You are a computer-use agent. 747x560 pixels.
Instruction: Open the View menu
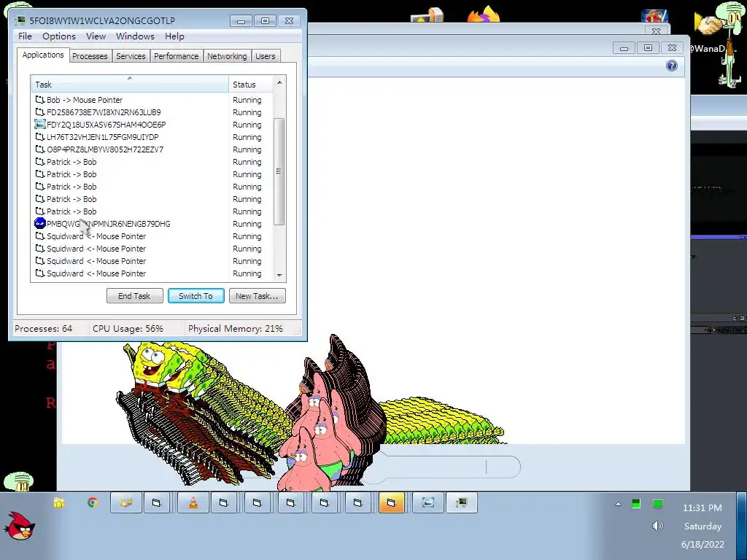(x=96, y=36)
